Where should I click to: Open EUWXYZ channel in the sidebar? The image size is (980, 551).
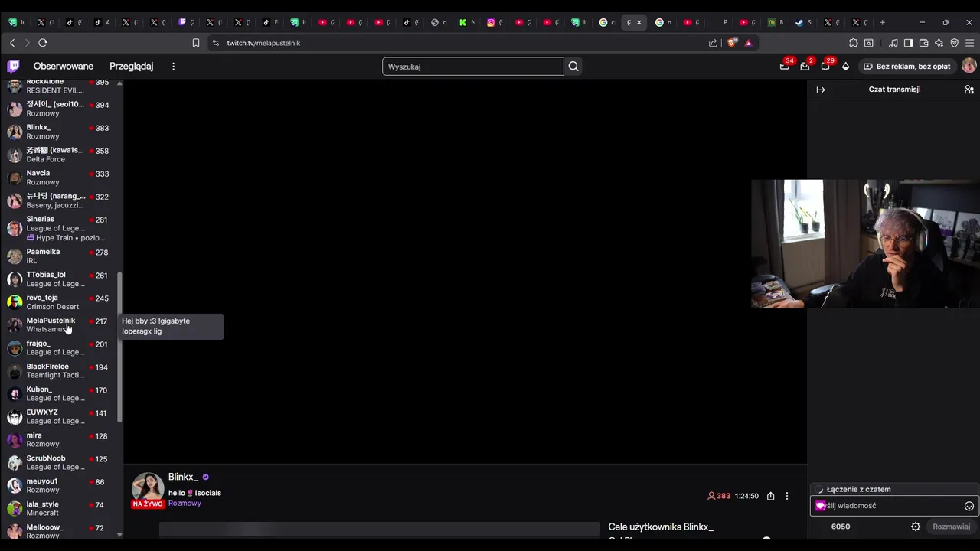(60, 416)
